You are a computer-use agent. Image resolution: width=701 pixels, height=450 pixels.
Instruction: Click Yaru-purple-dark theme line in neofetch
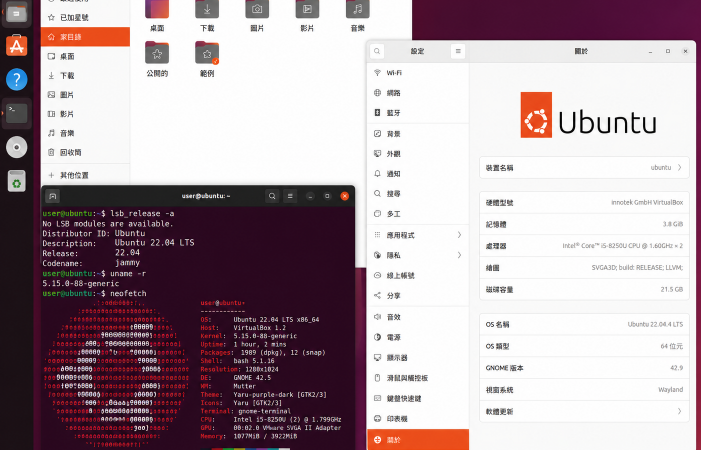(264, 395)
